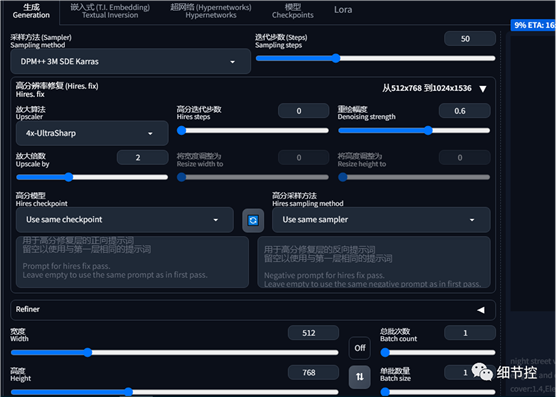
Task: Adjust the Batch size slider
Action: tap(438, 392)
